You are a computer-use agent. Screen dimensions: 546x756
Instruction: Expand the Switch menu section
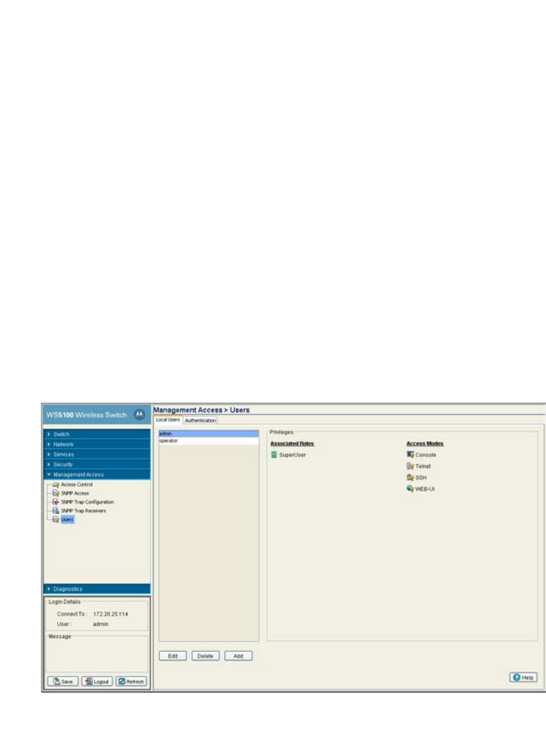97,434
